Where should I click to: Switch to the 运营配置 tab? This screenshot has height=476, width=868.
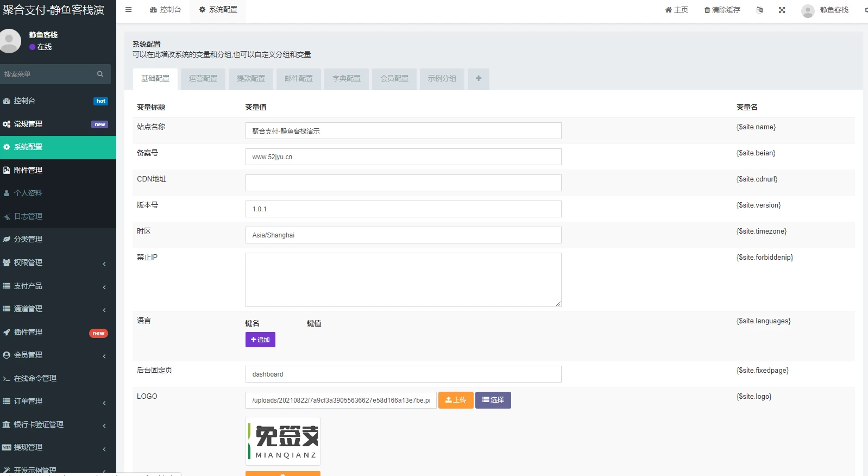[x=203, y=79]
